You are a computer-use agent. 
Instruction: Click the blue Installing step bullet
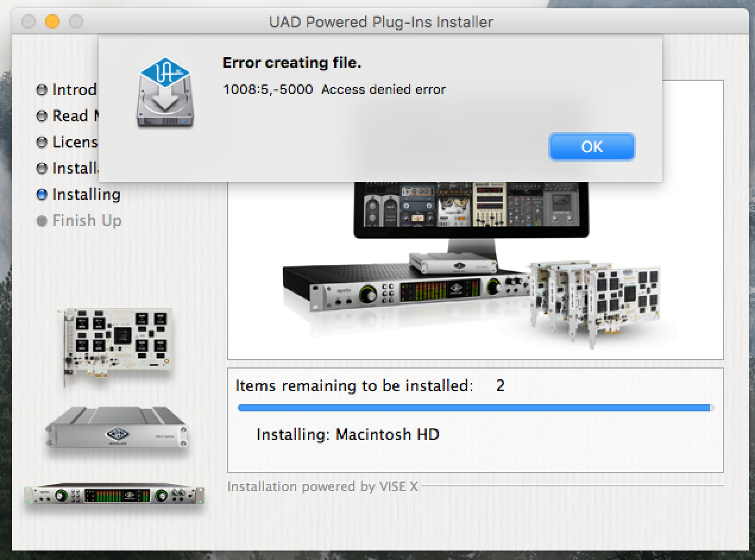(42, 194)
